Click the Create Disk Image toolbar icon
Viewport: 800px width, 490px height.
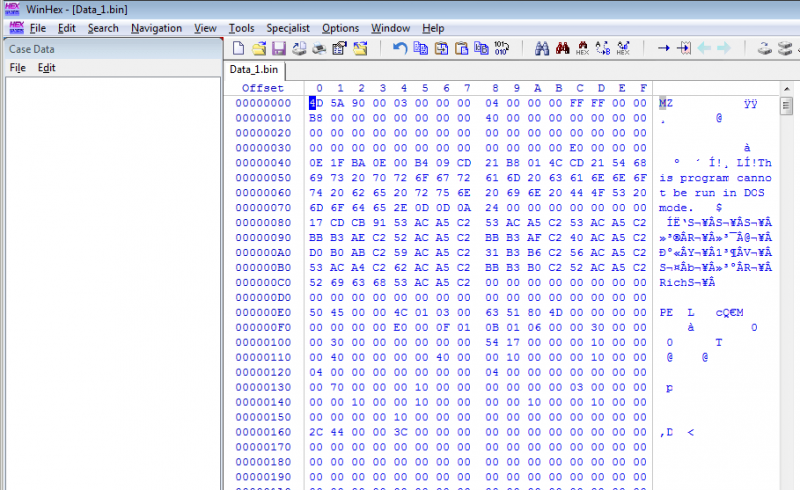click(299, 48)
